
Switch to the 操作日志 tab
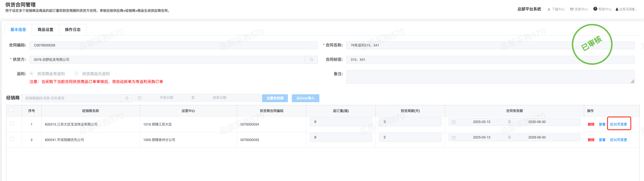click(73, 30)
